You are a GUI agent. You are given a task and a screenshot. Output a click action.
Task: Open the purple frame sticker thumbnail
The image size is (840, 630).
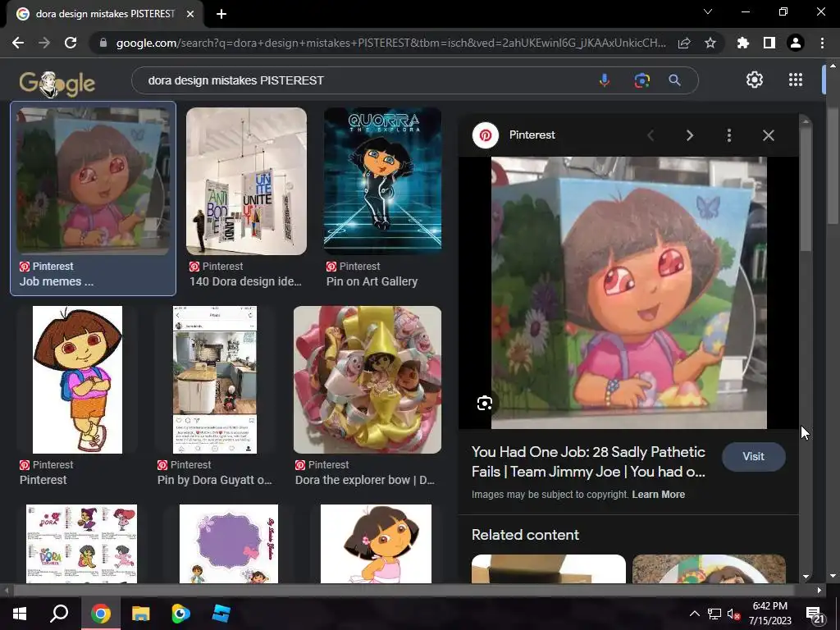tap(229, 544)
